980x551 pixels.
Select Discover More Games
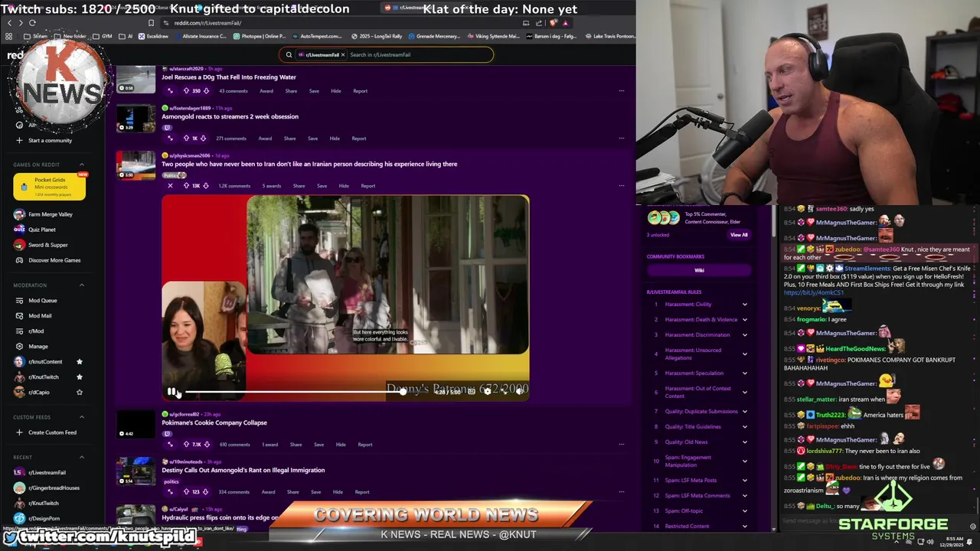pyautogui.click(x=54, y=260)
